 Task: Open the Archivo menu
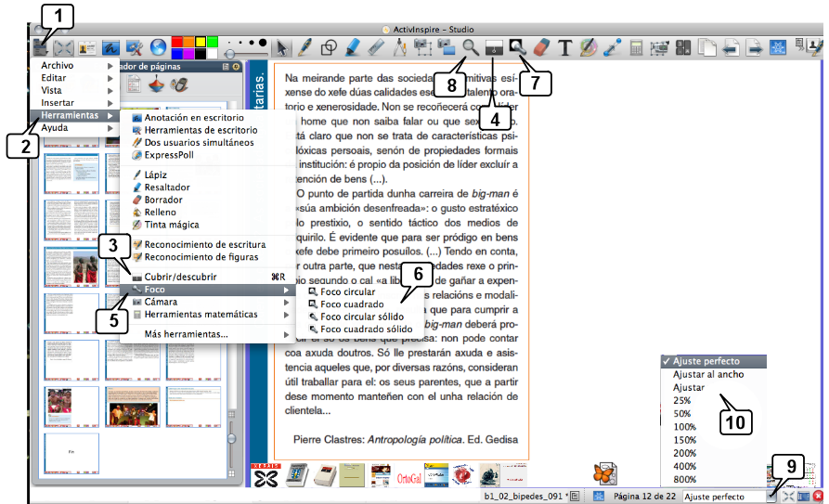[x=58, y=66]
